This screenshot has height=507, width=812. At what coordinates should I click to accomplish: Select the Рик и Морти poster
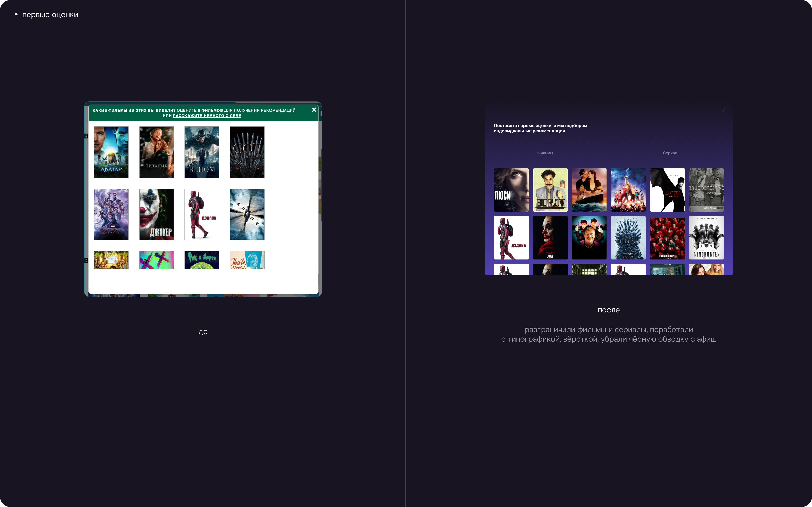(x=202, y=260)
